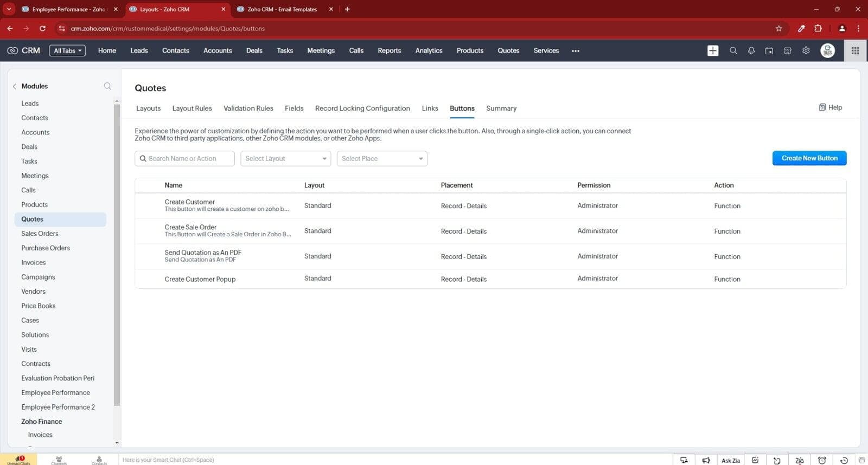Viewport: 868px width, 465px height.
Task: Click the Ask Zia button
Action: click(730, 460)
